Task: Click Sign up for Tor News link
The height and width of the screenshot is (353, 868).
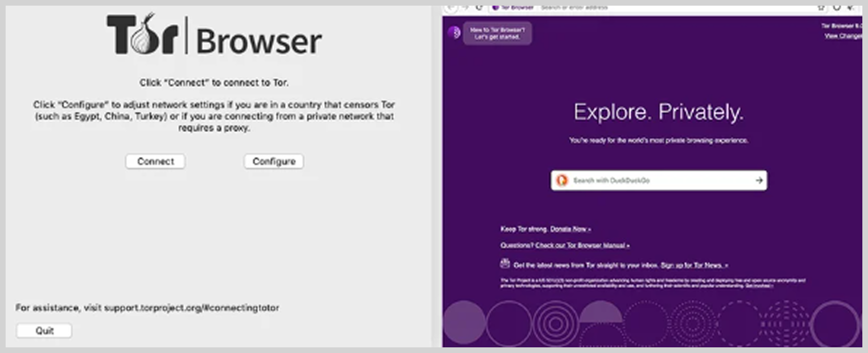Action: point(694,265)
